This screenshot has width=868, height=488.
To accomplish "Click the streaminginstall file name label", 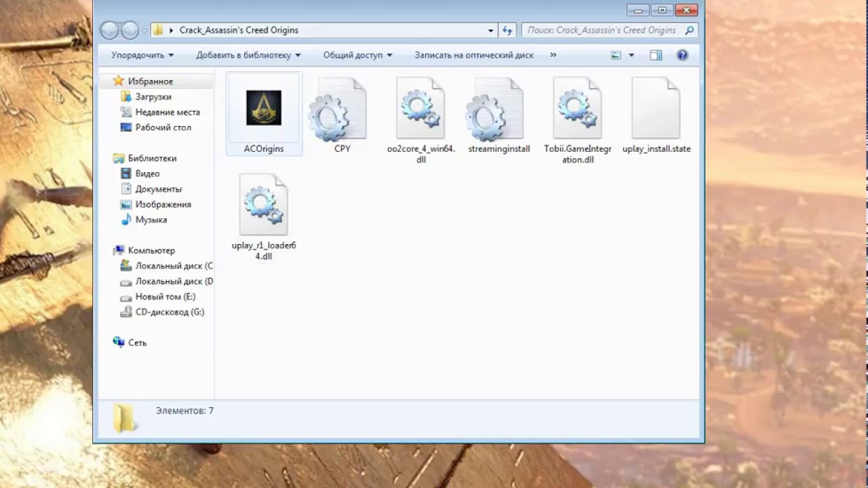I will (499, 148).
